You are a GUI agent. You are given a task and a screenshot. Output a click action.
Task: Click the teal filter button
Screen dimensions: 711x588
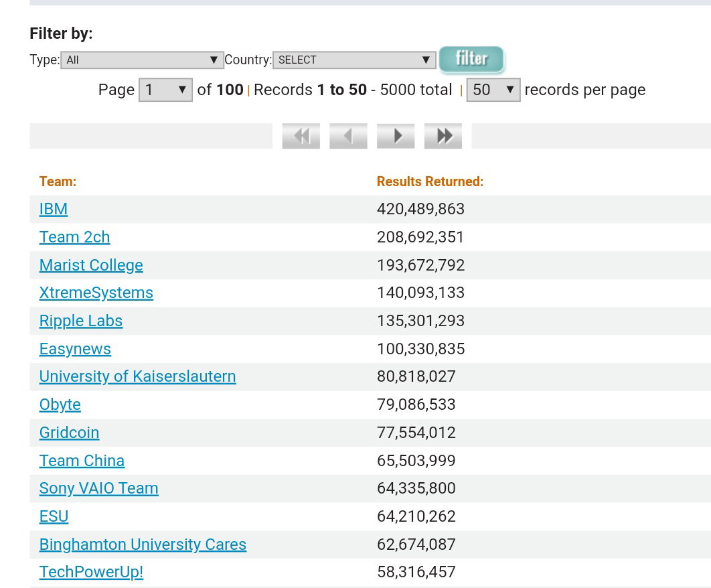click(471, 60)
